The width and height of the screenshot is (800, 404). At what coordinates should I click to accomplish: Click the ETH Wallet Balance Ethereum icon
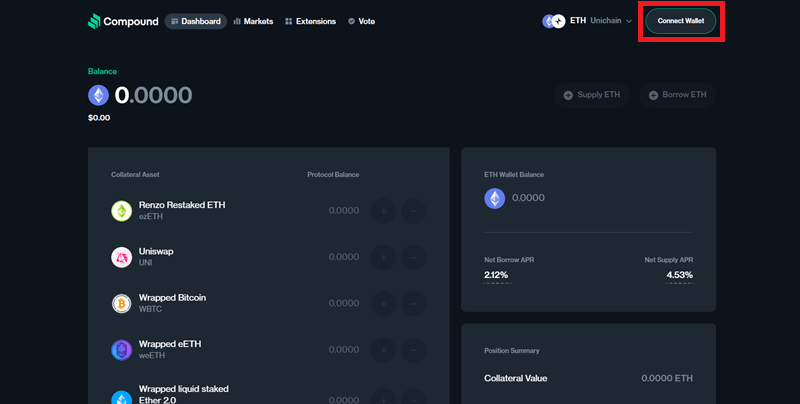click(494, 198)
